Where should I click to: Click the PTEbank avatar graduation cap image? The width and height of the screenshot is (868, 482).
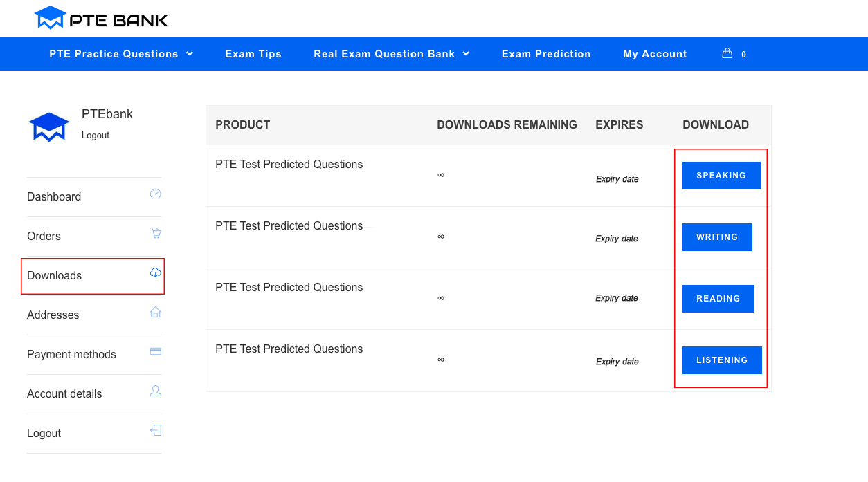coord(47,124)
